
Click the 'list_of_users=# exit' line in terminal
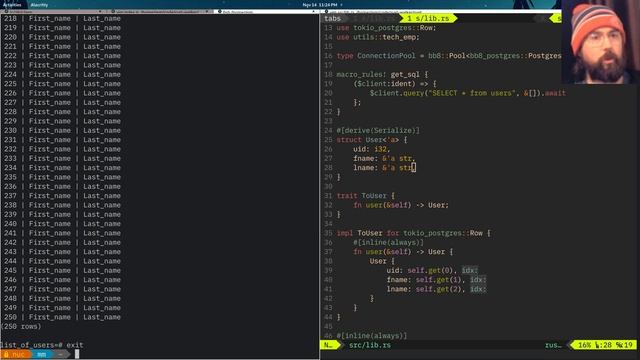click(42, 345)
